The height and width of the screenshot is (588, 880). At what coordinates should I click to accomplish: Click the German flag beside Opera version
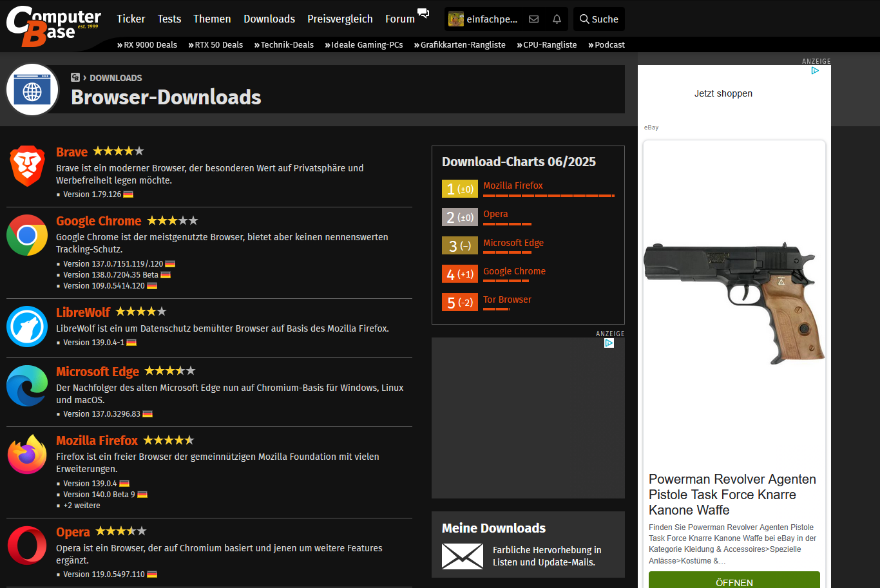pos(152,574)
